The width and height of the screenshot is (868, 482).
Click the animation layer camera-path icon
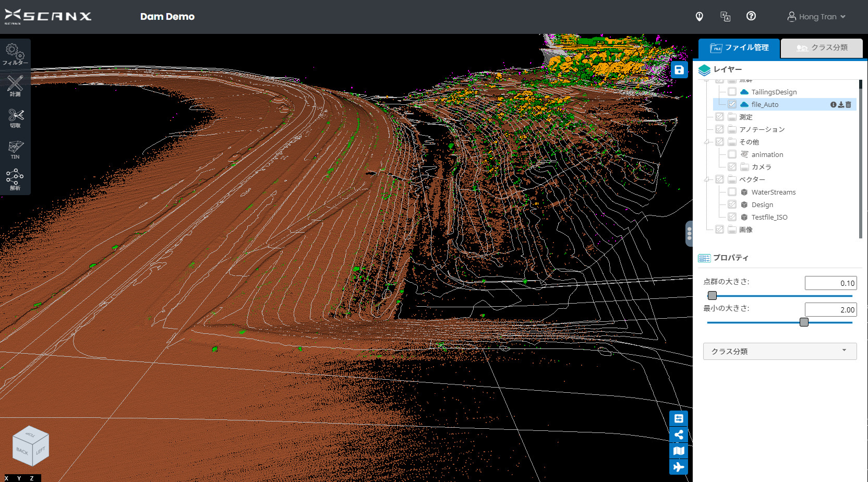coord(744,154)
